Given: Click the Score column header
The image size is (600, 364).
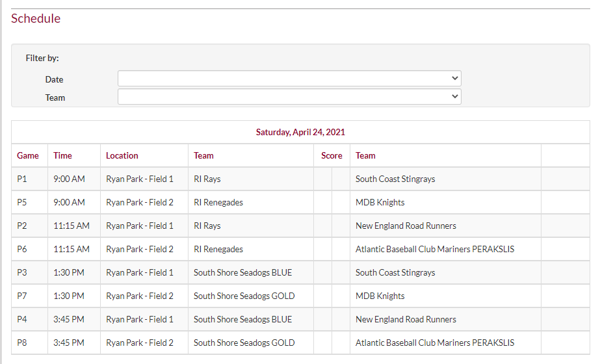Looking at the screenshot, I should tap(332, 155).
